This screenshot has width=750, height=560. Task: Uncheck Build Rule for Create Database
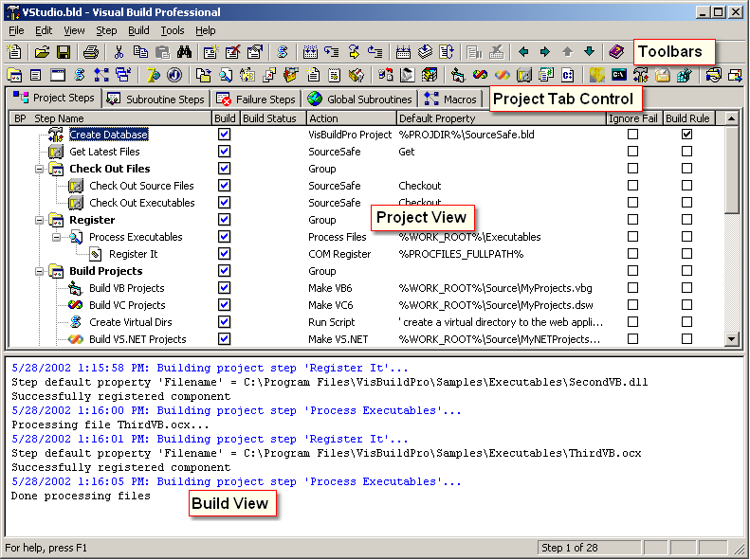(686, 135)
